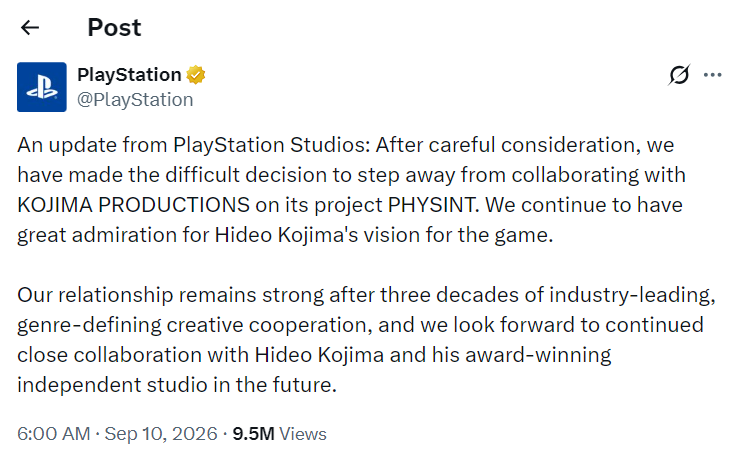
Task: Open the 6:00 AM timestamp link
Action: click(53, 434)
